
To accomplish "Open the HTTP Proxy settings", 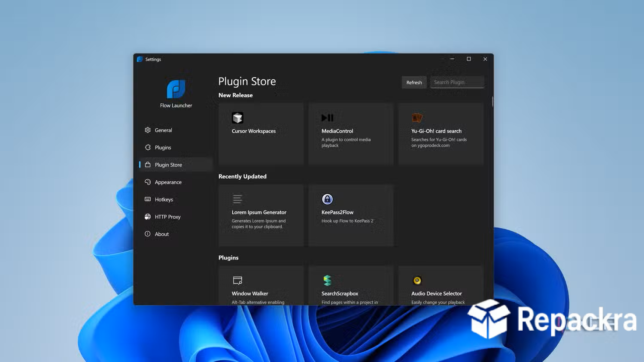I will coord(176,217).
